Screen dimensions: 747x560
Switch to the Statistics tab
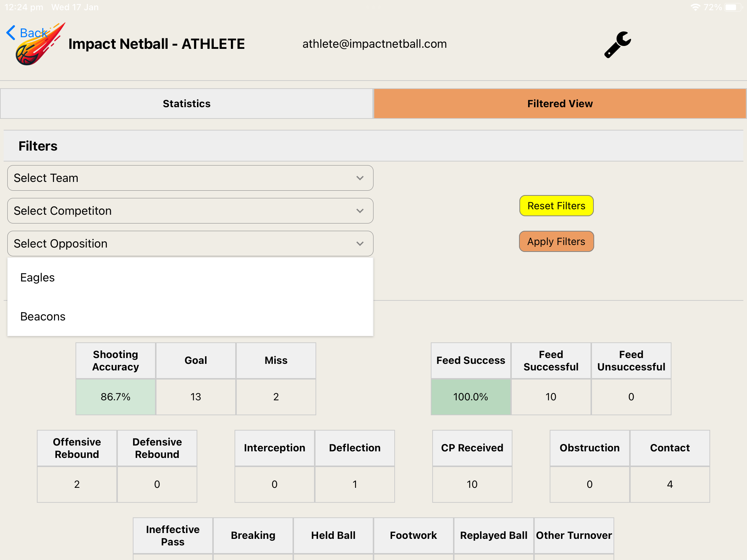tap(187, 104)
